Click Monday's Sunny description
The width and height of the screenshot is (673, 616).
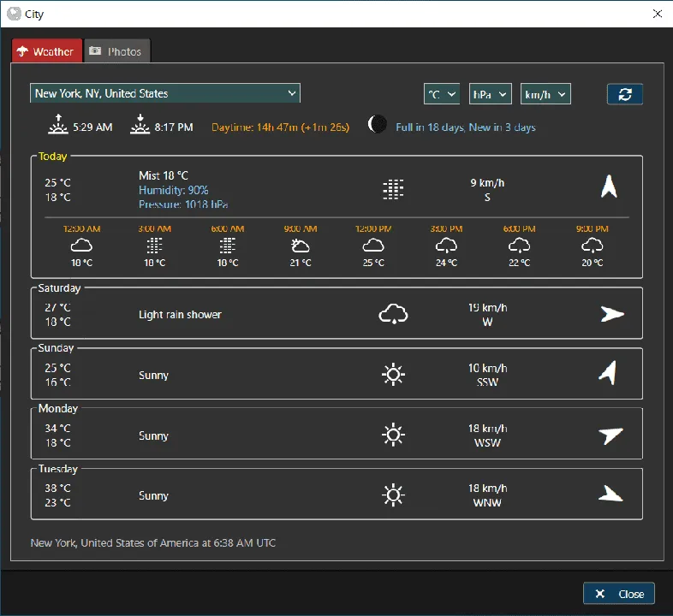pos(153,435)
